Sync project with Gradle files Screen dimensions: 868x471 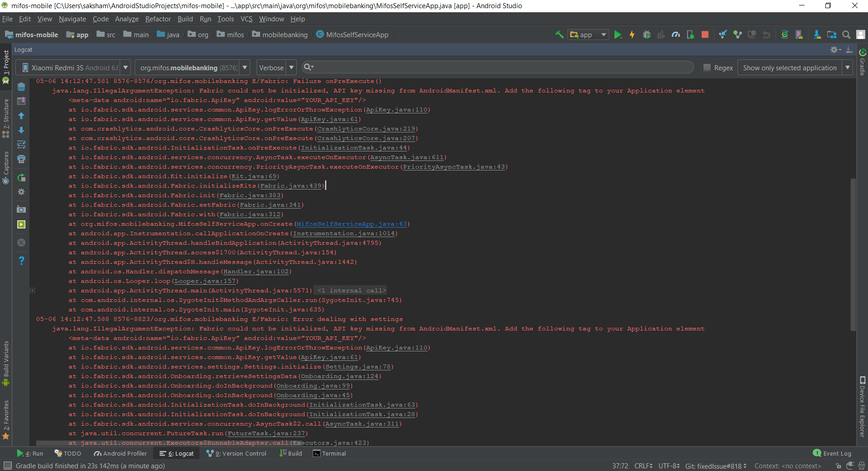pos(785,34)
